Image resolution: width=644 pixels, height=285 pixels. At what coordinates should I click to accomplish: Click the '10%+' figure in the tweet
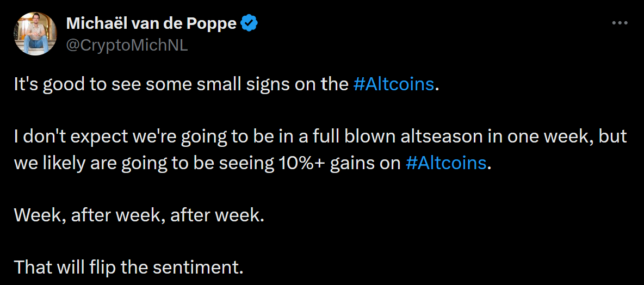[295, 164]
